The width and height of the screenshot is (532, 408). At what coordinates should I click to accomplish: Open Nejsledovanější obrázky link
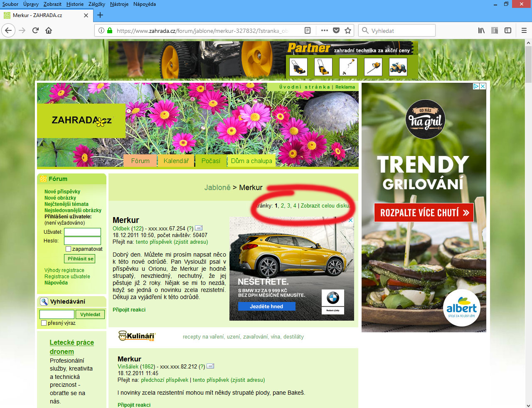[x=73, y=210]
